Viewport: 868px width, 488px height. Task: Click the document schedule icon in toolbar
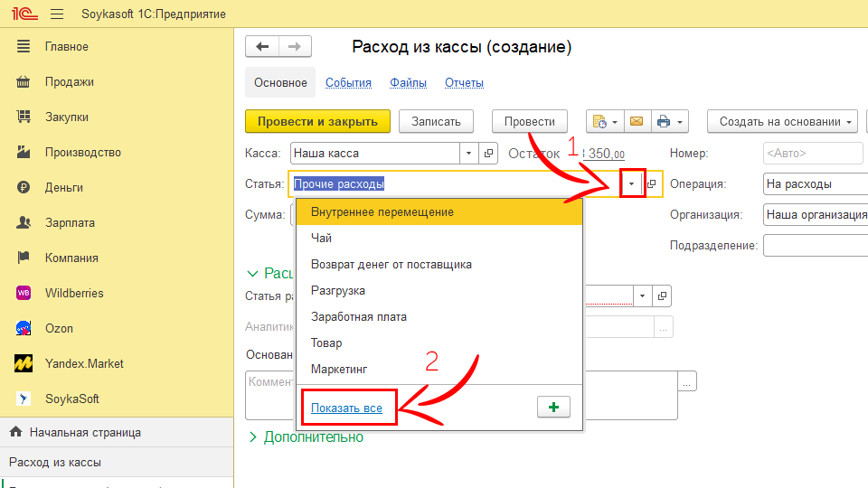(x=599, y=121)
